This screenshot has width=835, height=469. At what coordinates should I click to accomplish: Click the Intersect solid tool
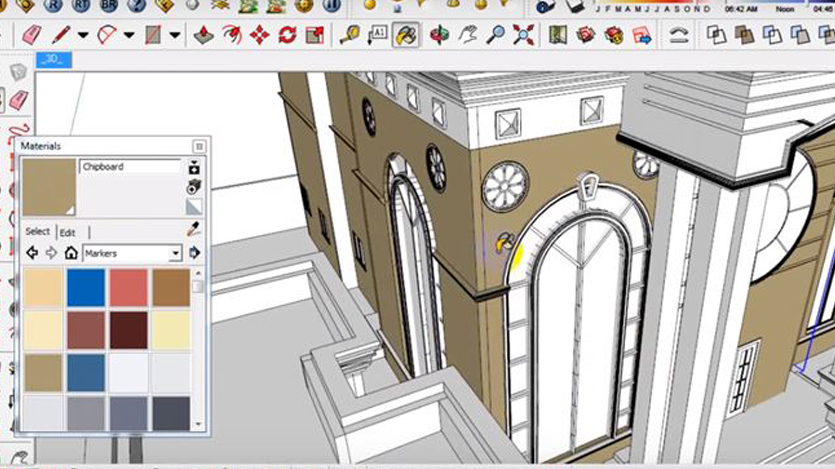(x=744, y=35)
